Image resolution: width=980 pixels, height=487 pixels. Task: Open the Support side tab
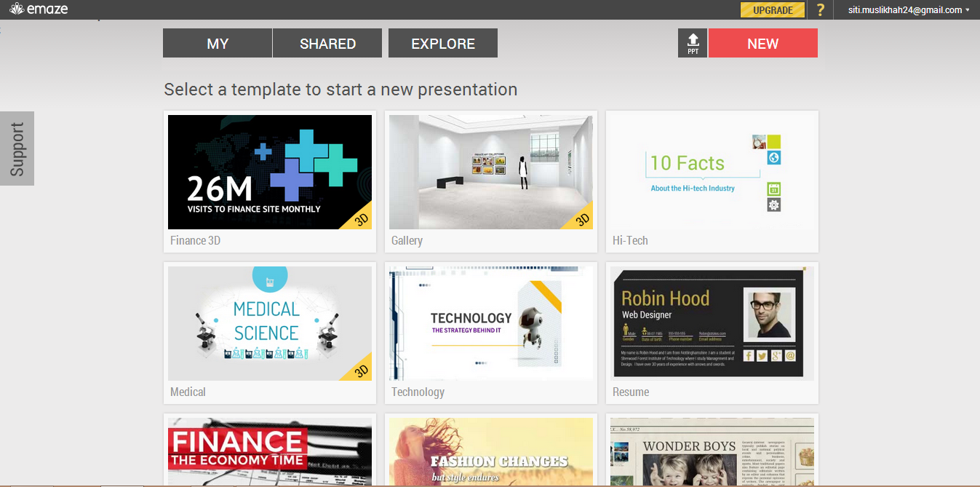(x=17, y=149)
